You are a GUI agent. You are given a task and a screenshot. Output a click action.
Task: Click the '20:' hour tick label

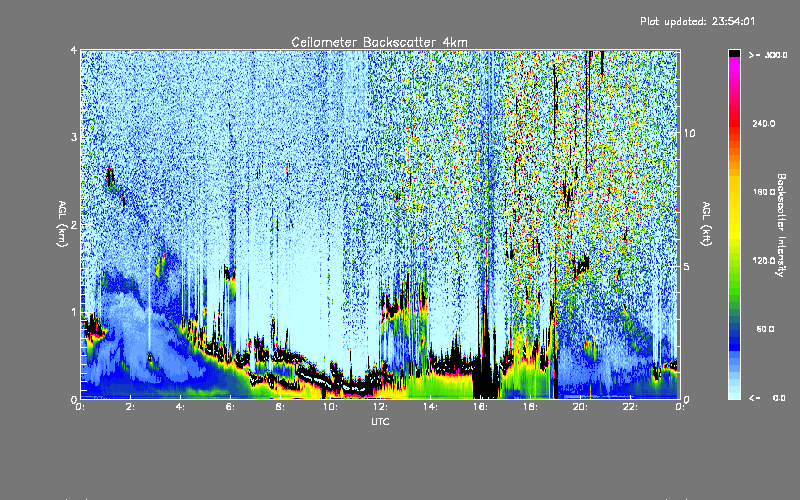580,407
